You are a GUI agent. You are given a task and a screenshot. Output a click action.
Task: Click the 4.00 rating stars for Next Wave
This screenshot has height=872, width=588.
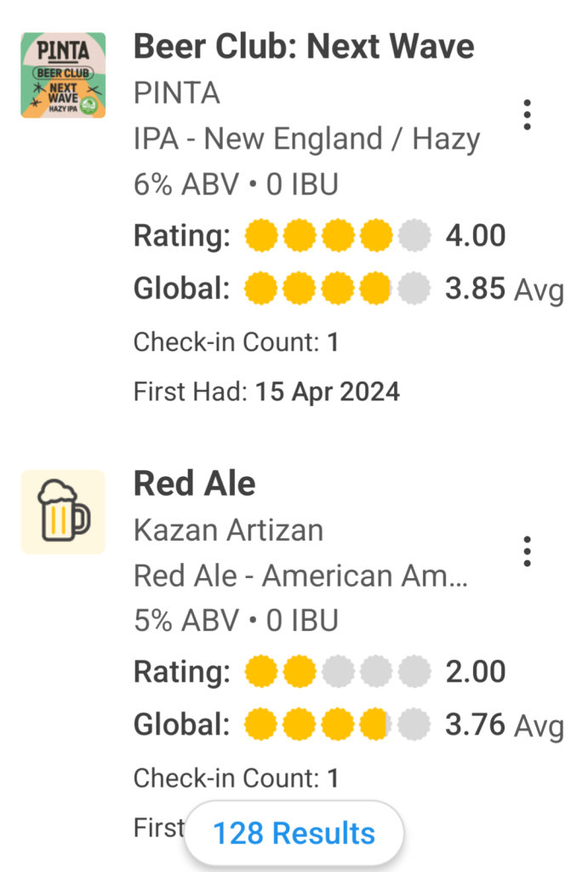tap(336, 236)
